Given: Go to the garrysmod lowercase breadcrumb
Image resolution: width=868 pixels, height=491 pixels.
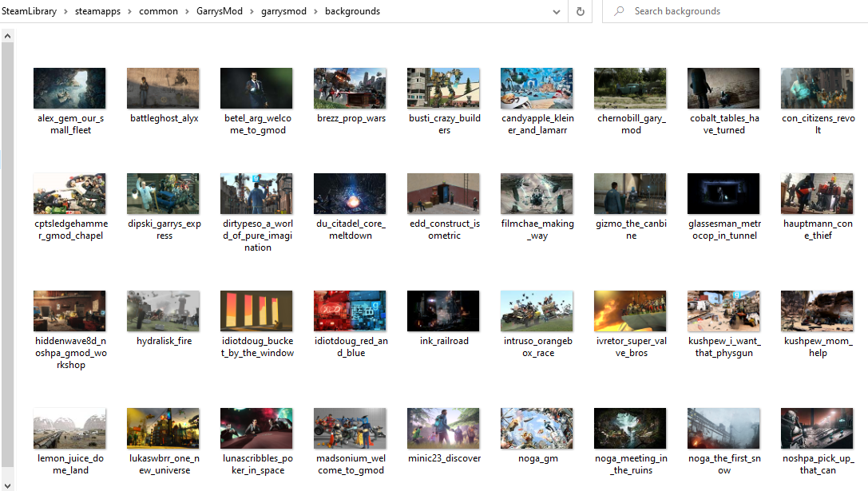Looking at the screenshot, I should (x=283, y=11).
